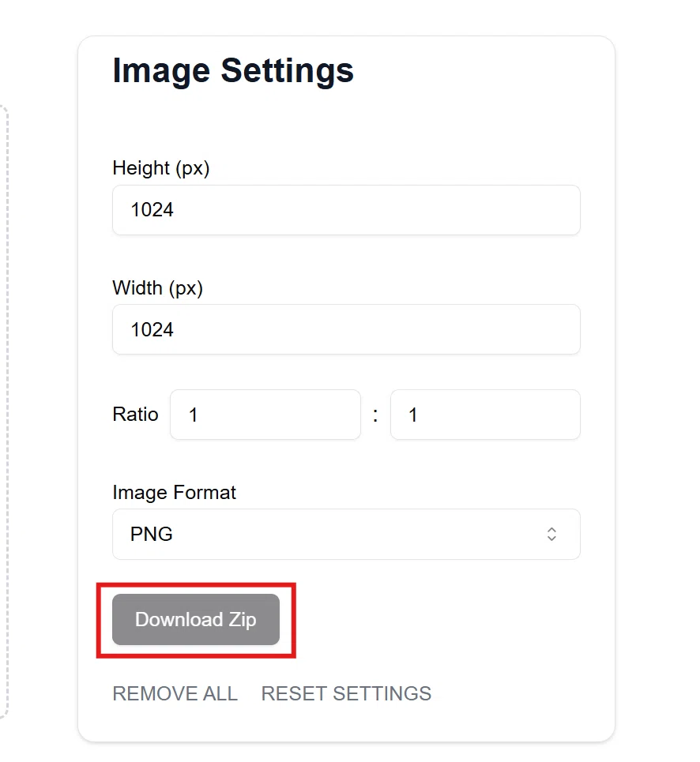Click the first Ratio input box

265,415
